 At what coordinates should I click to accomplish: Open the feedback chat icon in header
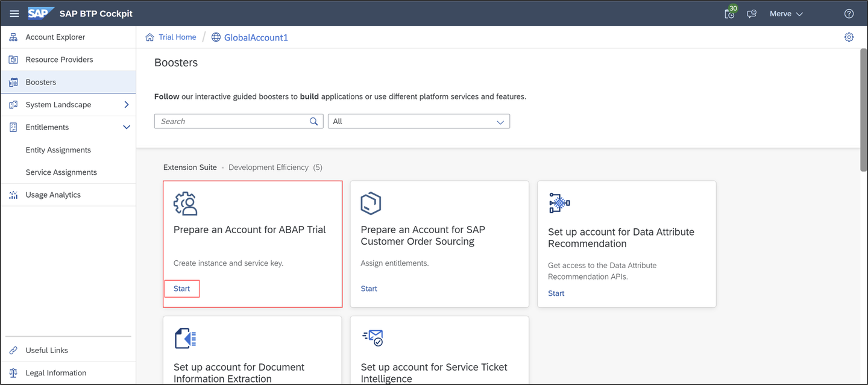click(x=752, y=14)
